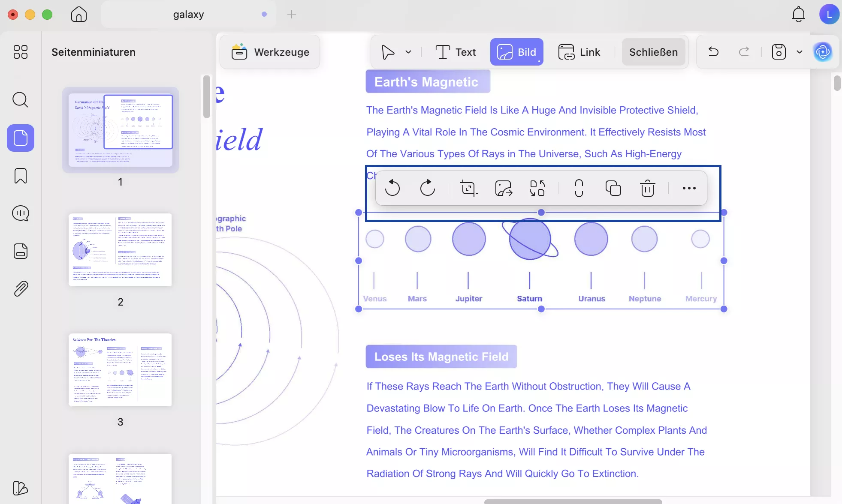This screenshot has width=842, height=504.
Task: Toggle page thumbnails sidebar panel
Action: click(20, 138)
